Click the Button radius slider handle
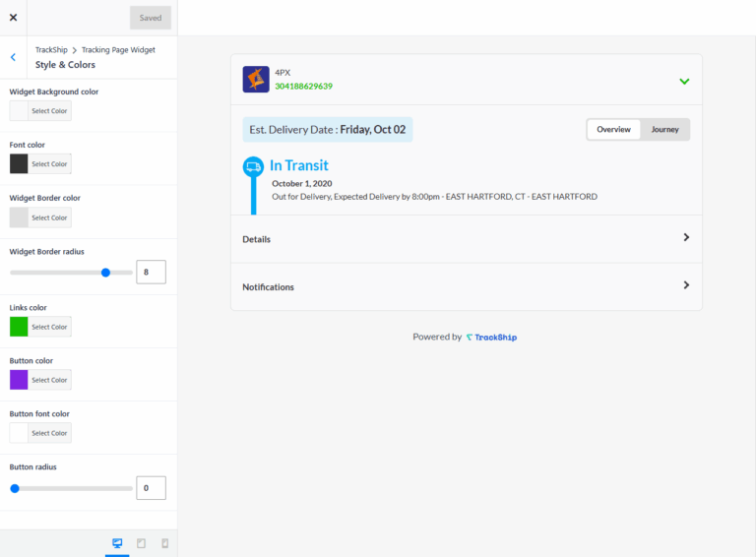This screenshot has width=756, height=557. 15,488
